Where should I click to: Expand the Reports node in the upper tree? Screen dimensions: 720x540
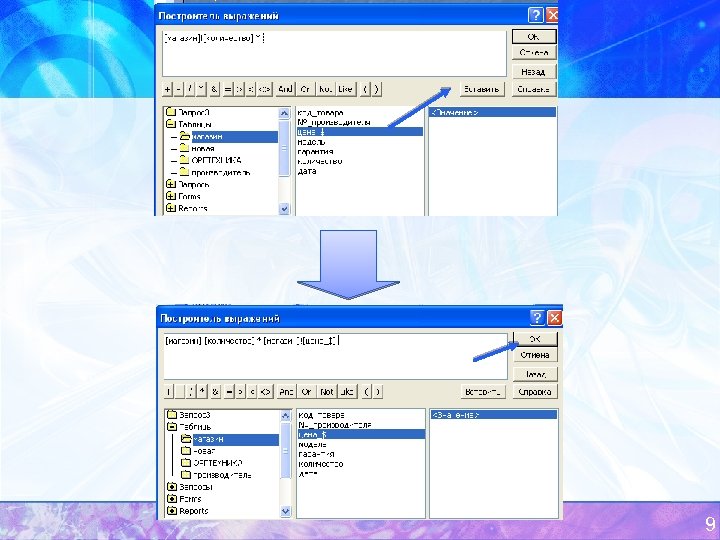point(170,208)
